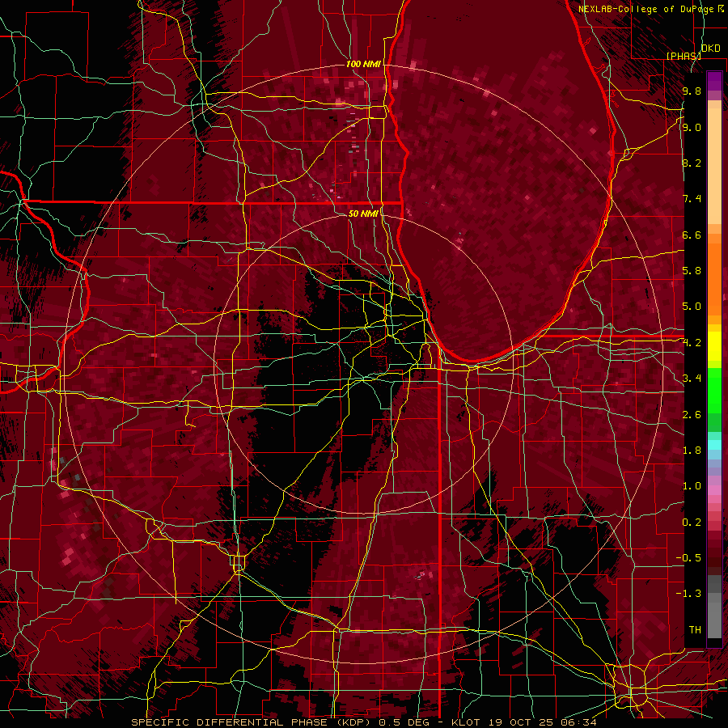Click the 7.4 scale value
728x728 pixels.
click(x=692, y=199)
